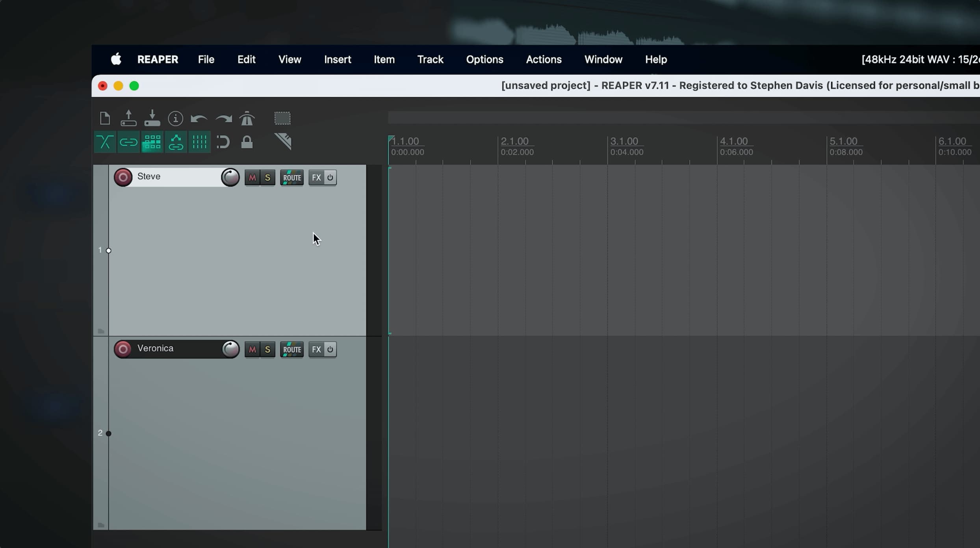This screenshot has height=548, width=980.
Task: Click the folder icon on track 1
Action: coord(101,331)
